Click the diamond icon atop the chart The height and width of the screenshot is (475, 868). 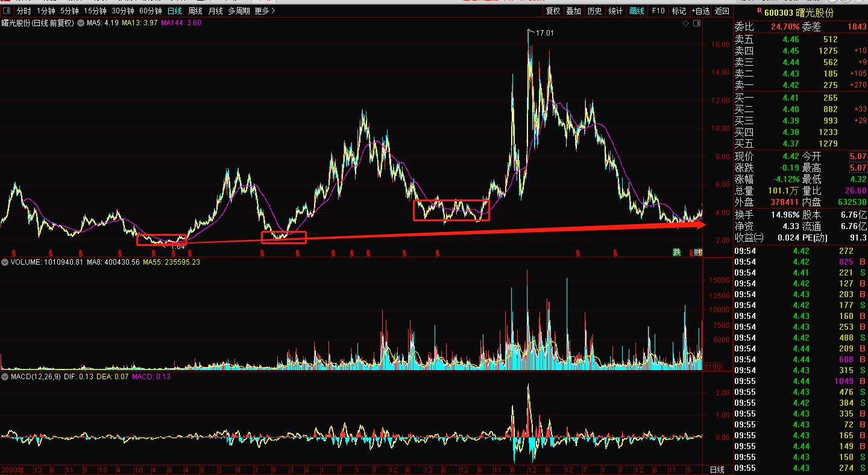point(685,24)
